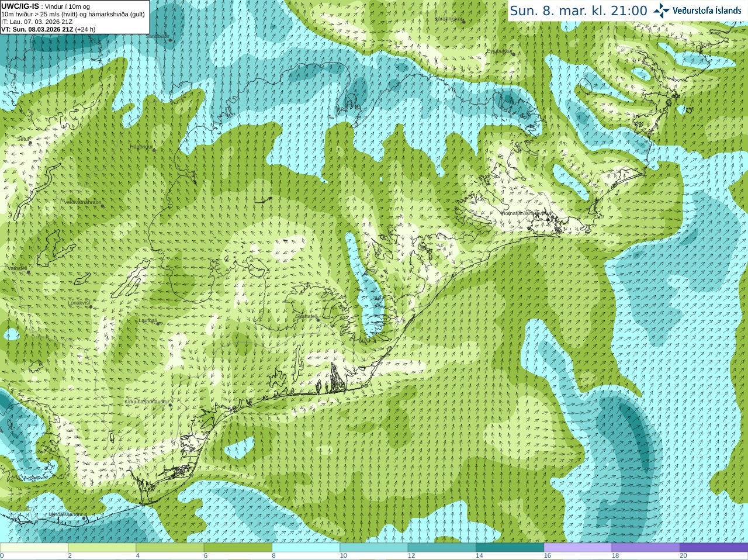Click the 'Lónakvísl' place label
Viewport: 748px width, 560px height.
79,303
